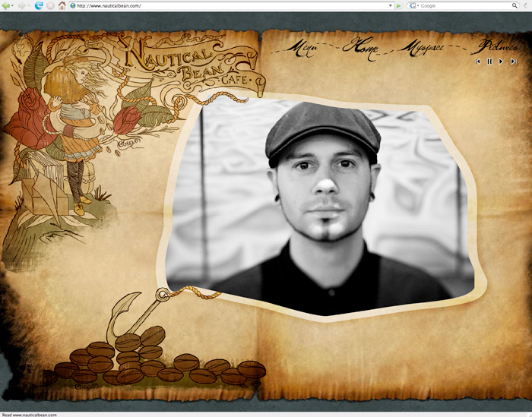Play the picture slideshow
The image size is (532, 417).
click(x=501, y=61)
